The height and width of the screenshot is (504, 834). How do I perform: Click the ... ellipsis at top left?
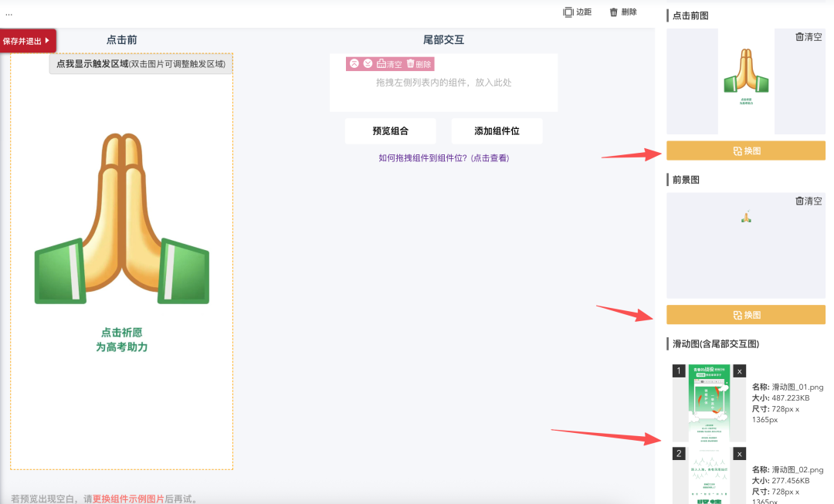(8, 14)
